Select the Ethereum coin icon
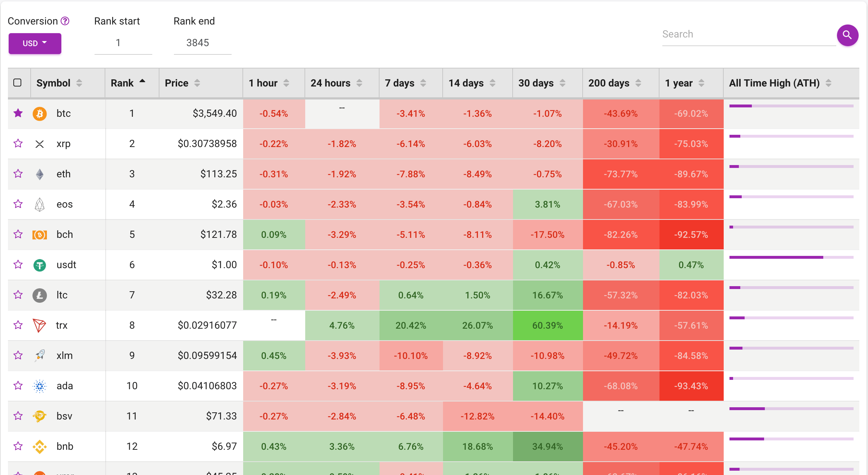 (x=39, y=174)
